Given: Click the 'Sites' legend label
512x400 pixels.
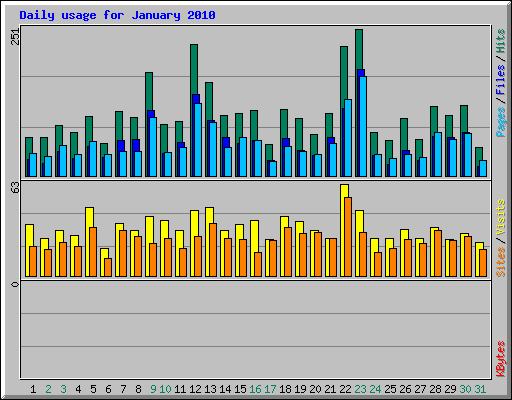Looking at the screenshot, I should [x=501, y=262].
